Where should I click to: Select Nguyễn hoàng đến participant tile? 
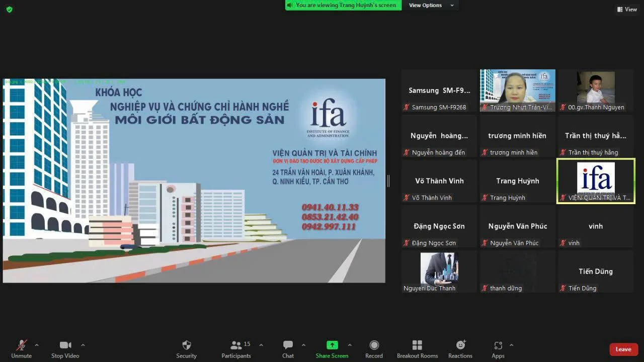pos(439,136)
